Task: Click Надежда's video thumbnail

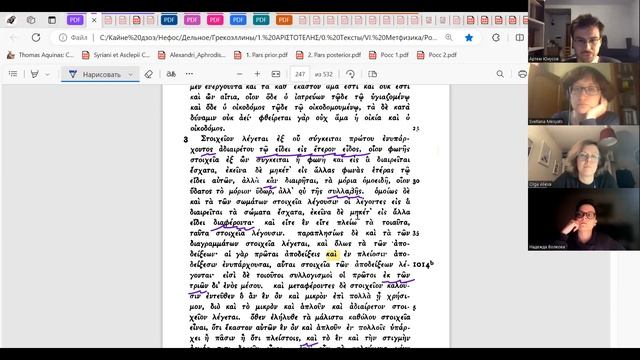Action: coord(584,220)
